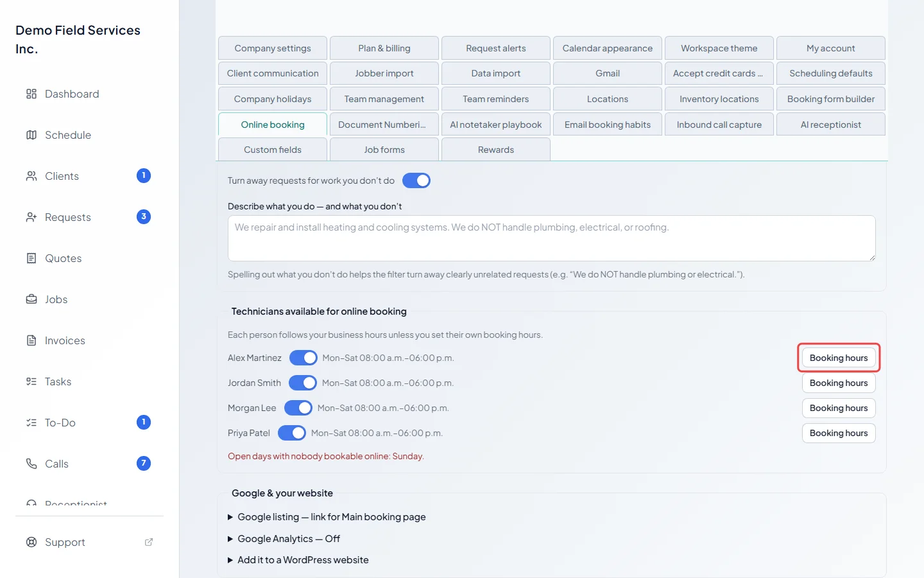Go to the Rewards tab
Screen dimensions: 924x578
[496, 150]
